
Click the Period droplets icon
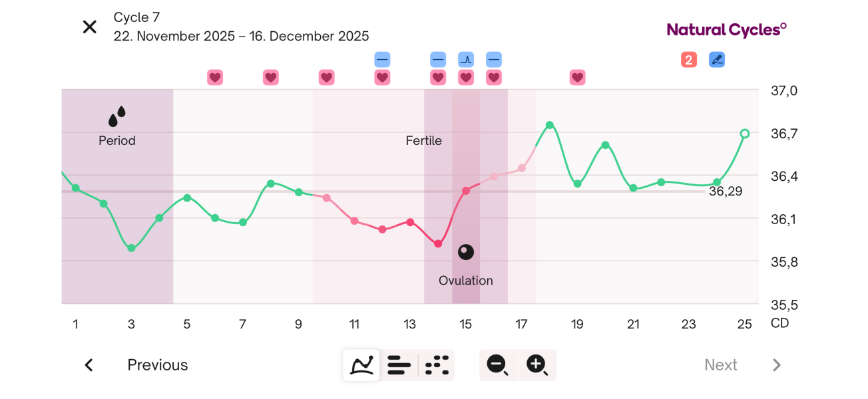pos(116,117)
